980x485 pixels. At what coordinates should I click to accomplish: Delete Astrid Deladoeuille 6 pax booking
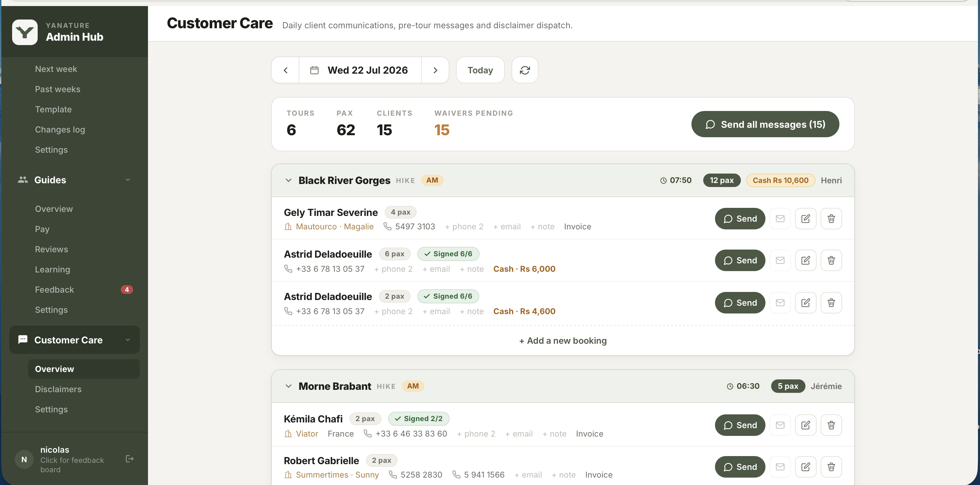tap(831, 260)
